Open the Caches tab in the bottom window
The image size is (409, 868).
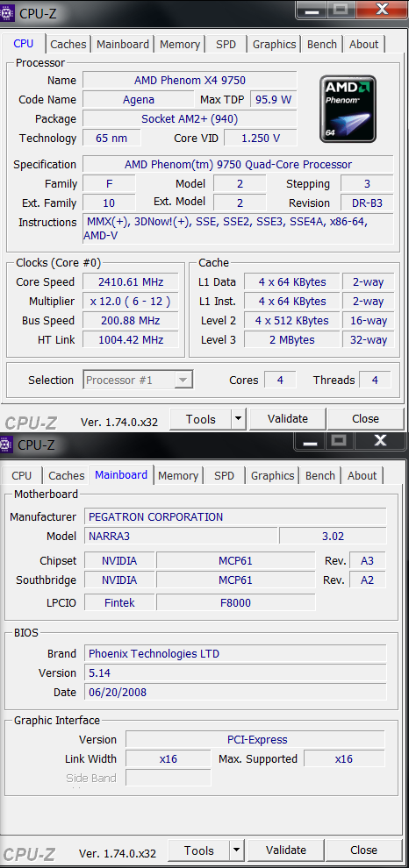(67, 475)
